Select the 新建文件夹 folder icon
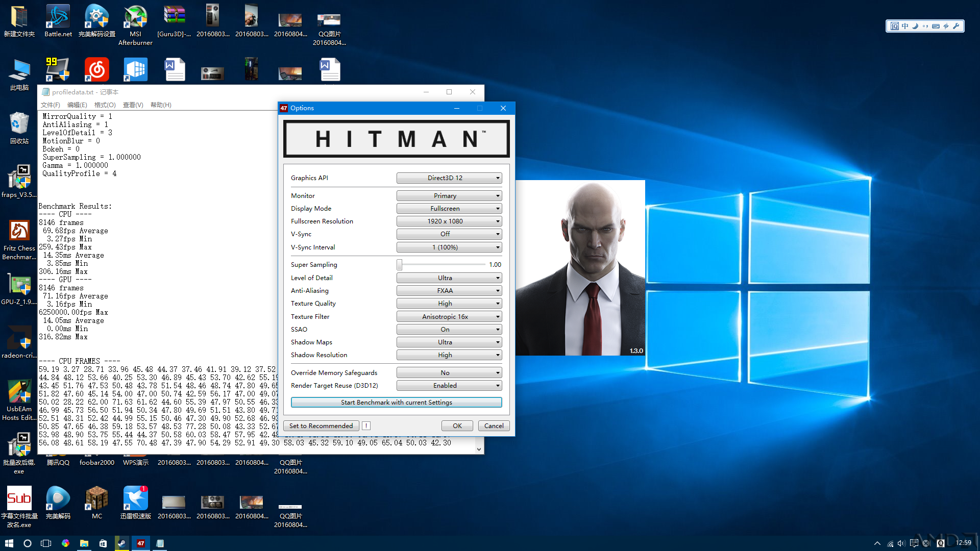This screenshot has height=551, width=980. 19,21
